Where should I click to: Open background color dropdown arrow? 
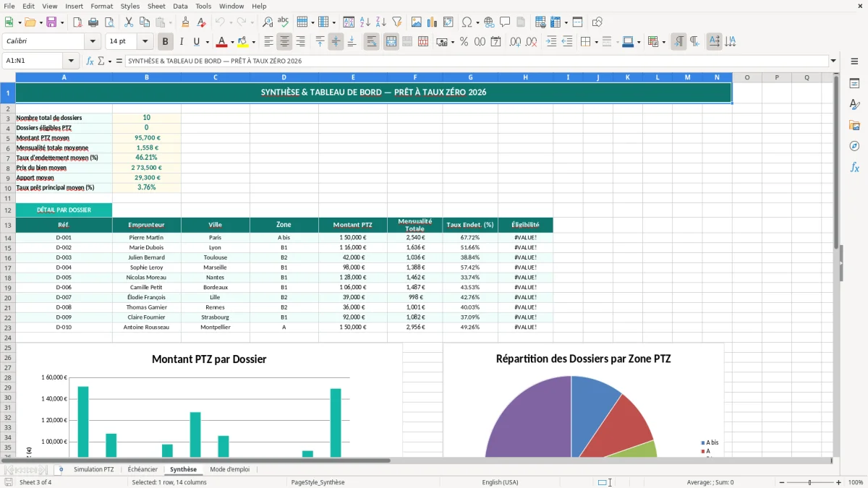pos(254,42)
